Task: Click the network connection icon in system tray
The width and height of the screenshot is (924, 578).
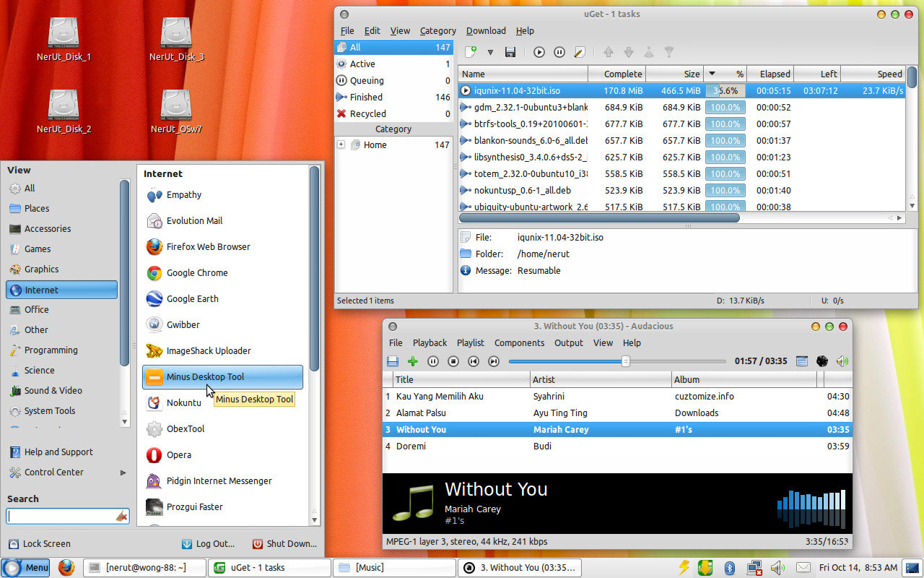Action: (x=754, y=567)
